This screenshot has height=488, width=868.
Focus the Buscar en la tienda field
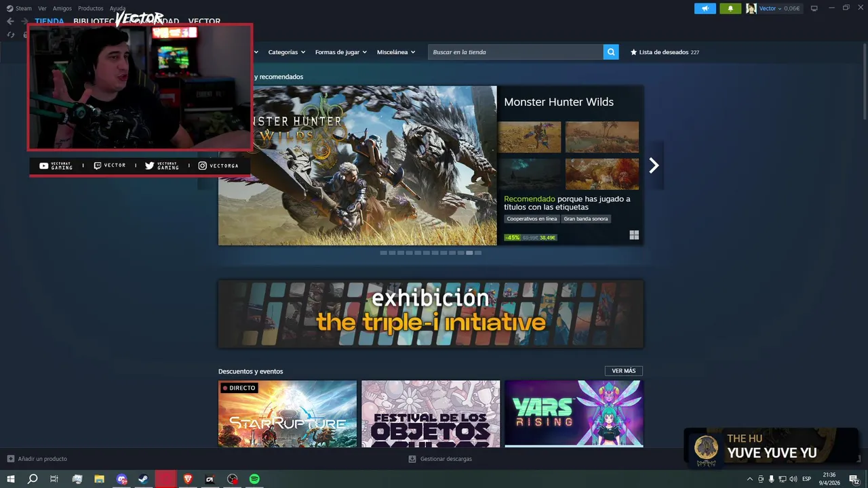[x=515, y=52]
